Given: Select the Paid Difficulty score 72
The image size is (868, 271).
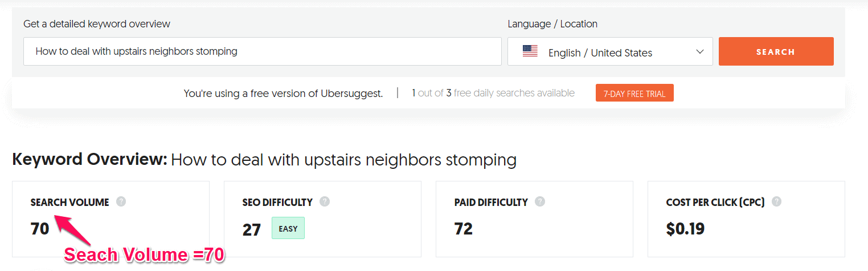Looking at the screenshot, I should click(x=464, y=229).
